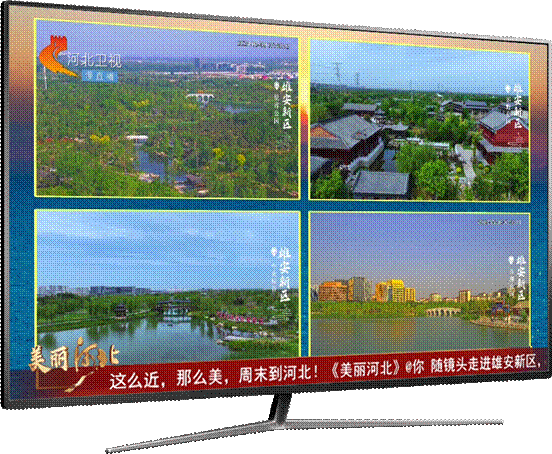Image resolution: width=552 pixels, height=454 pixels.
Task: Click the location pin in bottom-right panel
Action: [x=511, y=260]
